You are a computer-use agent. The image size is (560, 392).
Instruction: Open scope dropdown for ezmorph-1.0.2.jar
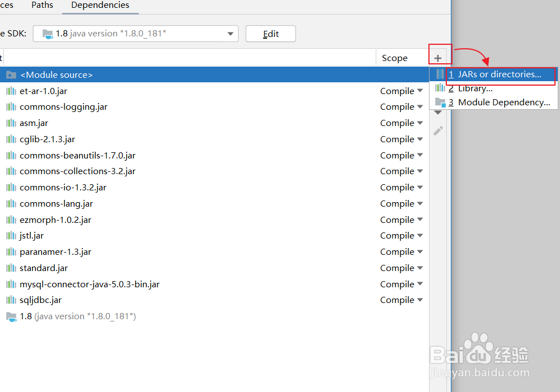(x=420, y=219)
